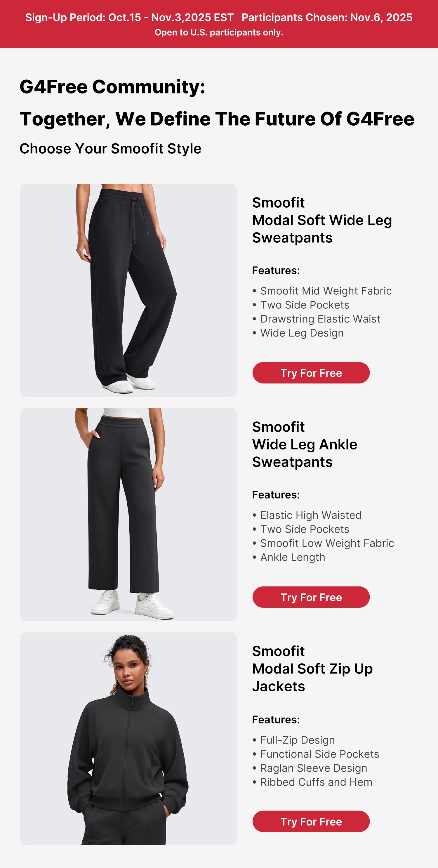This screenshot has height=868, width=438.
Task: Click the G4Free Community headline
Action: [112, 87]
